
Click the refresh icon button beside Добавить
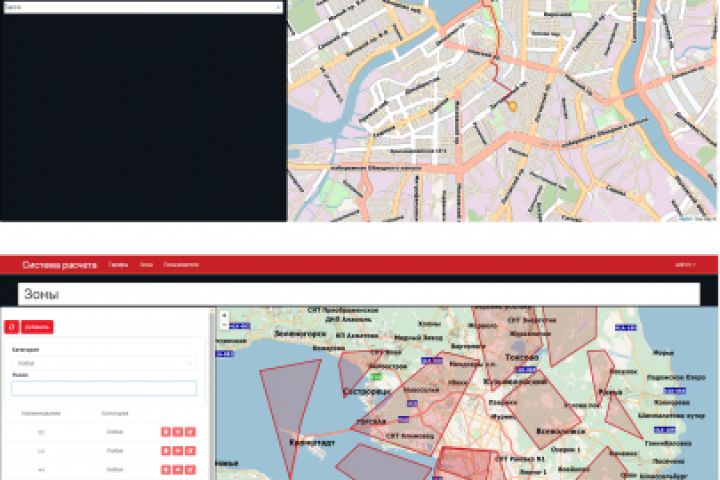11,327
